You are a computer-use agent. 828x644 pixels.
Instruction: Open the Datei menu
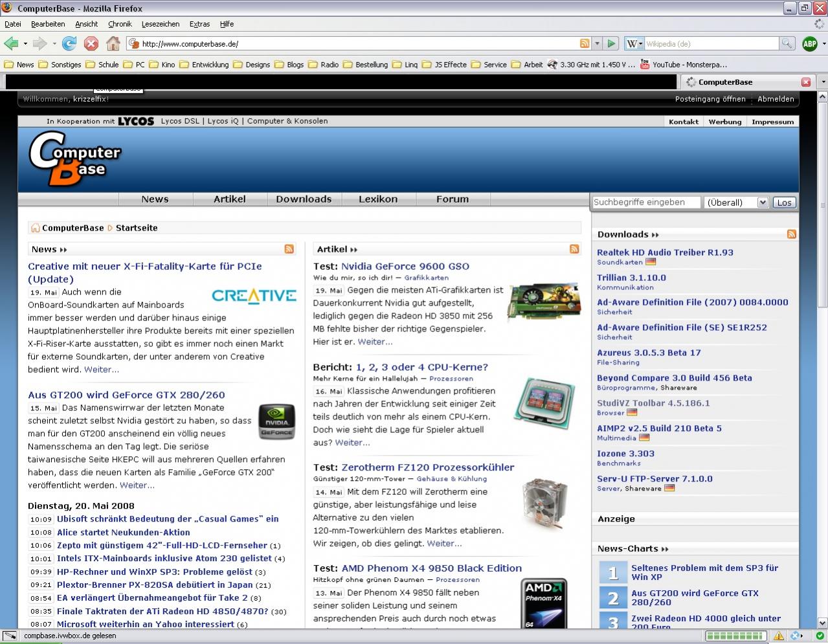pos(13,24)
